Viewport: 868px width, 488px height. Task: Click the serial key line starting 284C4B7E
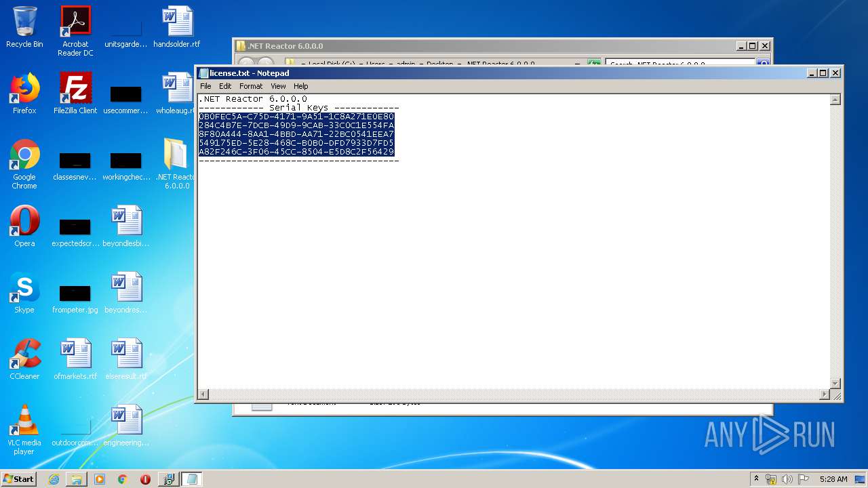click(x=296, y=125)
